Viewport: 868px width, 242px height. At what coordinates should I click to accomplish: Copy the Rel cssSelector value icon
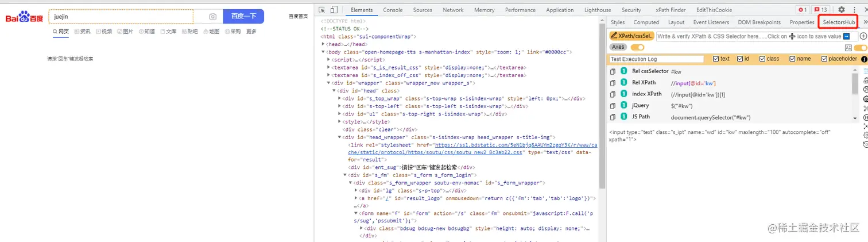[613, 71]
